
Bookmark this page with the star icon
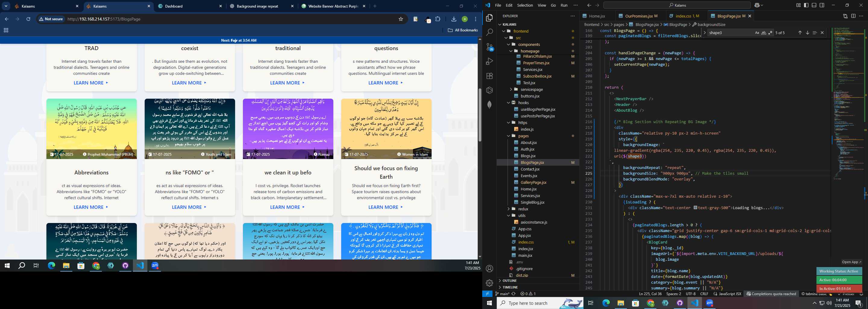tap(401, 19)
